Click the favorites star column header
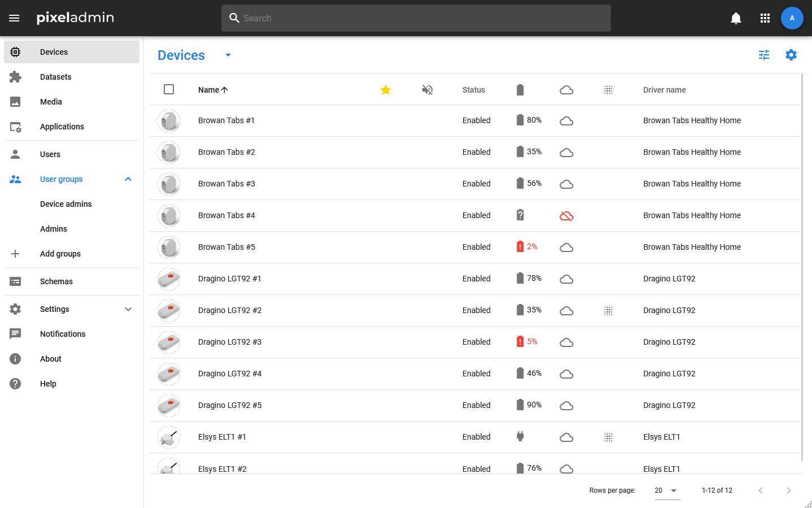The image size is (812, 508). click(x=386, y=90)
